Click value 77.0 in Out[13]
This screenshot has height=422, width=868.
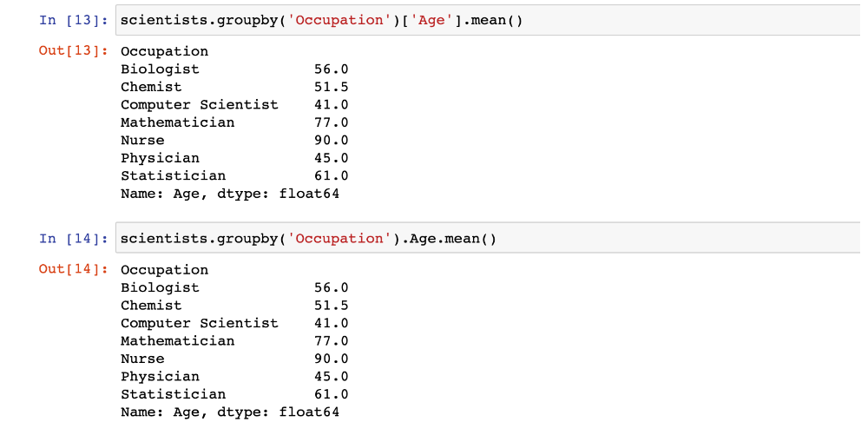point(331,122)
